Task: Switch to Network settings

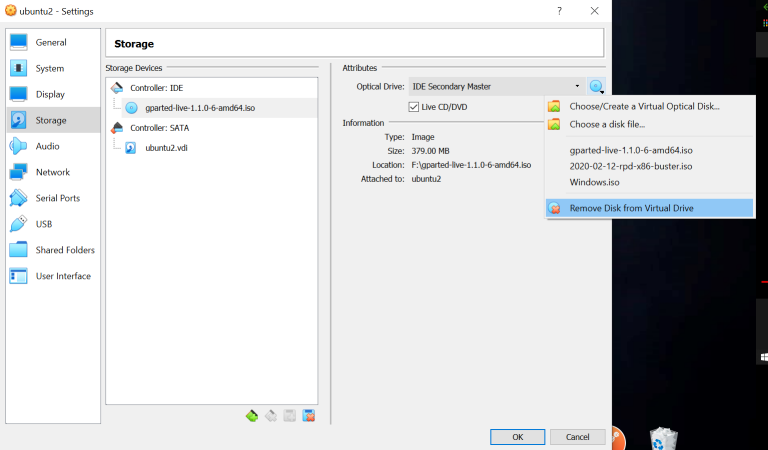Action: 52,172
